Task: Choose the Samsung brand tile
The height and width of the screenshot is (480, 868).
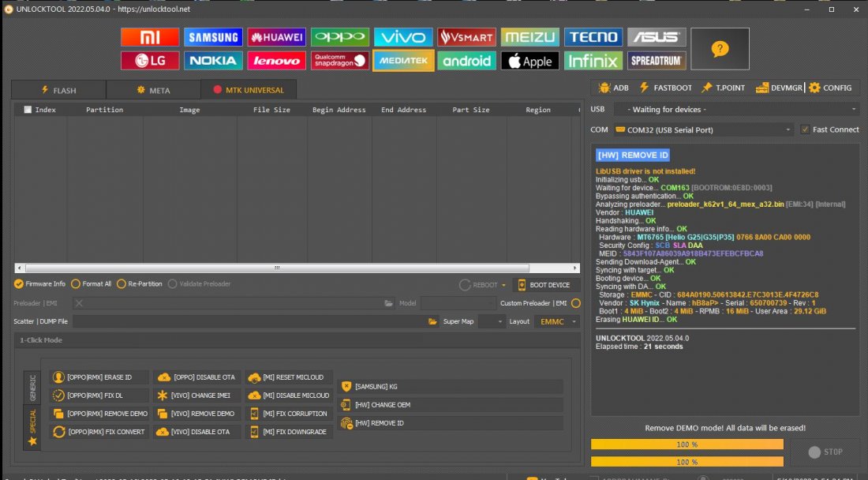Action: click(x=213, y=37)
